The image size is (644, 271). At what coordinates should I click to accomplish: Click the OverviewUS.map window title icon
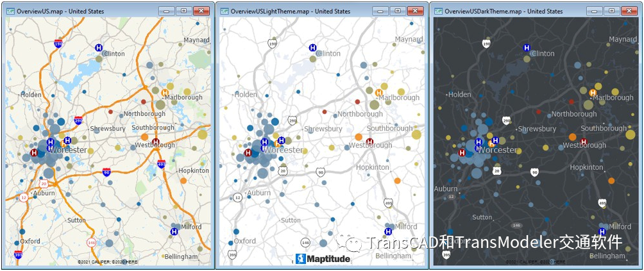(x=11, y=11)
